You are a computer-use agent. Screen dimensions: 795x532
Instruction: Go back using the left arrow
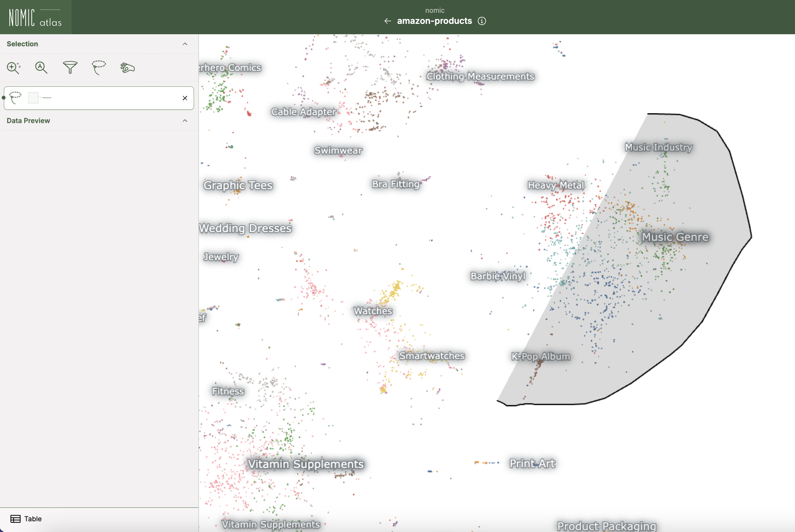pos(388,21)
